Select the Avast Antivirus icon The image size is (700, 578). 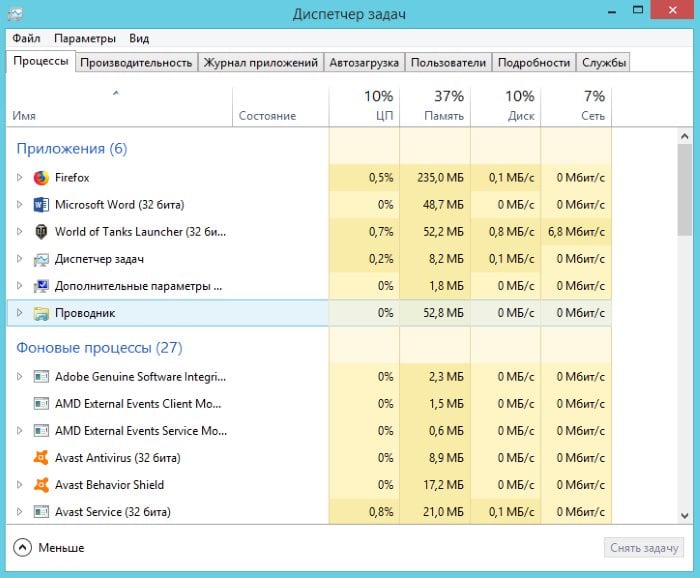click(x=41, y=458)
